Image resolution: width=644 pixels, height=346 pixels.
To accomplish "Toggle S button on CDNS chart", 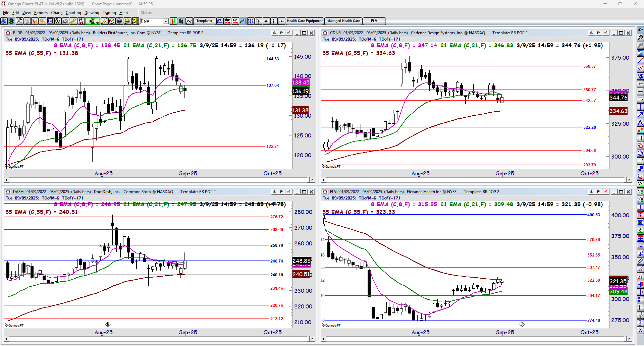I will tap(591, 33).
